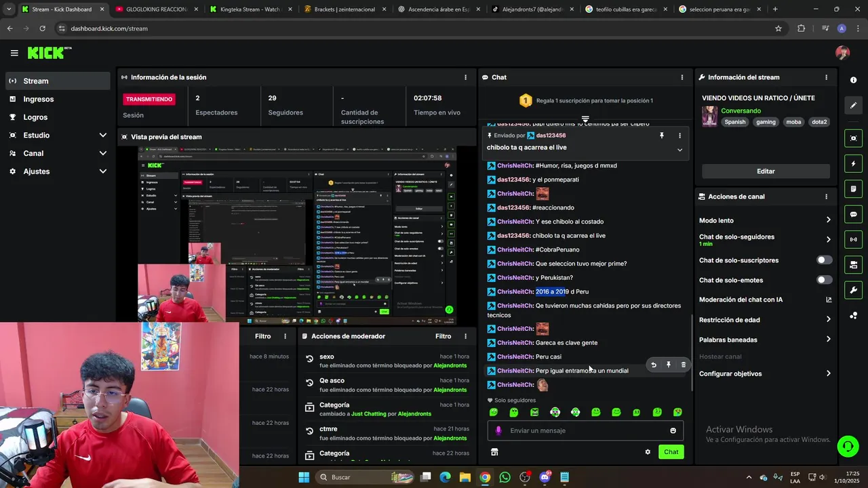Open the three-dot menu of Información del stream

click(x=826, y=77)
